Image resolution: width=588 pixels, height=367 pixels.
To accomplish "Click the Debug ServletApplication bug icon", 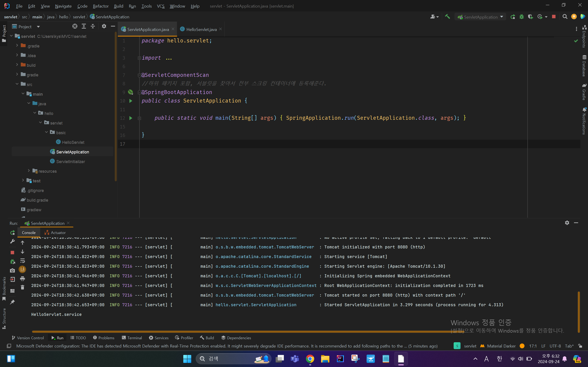I will point(521,17).
